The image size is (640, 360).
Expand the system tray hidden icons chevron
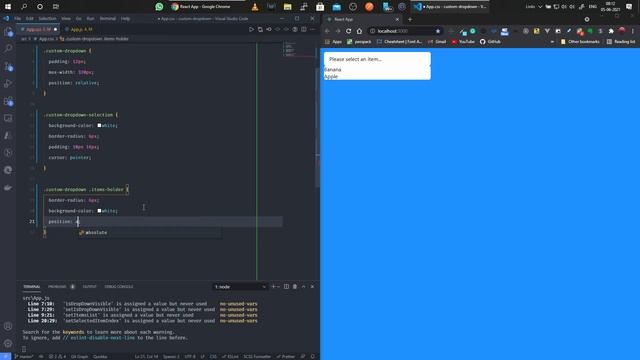click(x=540, y=7)
